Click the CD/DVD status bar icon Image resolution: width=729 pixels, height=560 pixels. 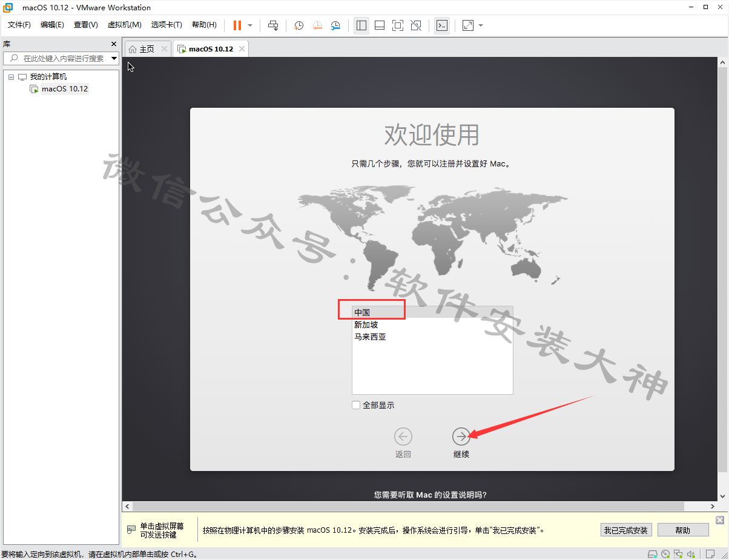665,554
